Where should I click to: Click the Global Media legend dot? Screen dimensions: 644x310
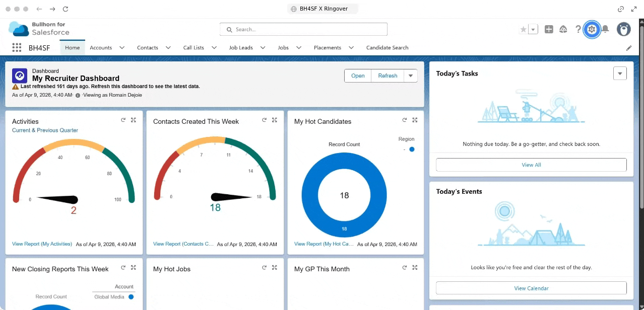[131, 297]
